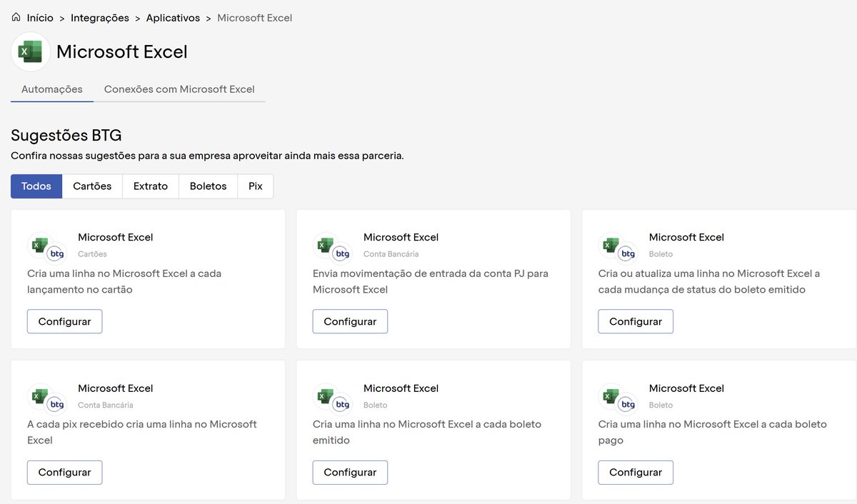Configure the boleto emitido automation
The height and width of the screenshot is (504, 857).
tap(350, 472)
